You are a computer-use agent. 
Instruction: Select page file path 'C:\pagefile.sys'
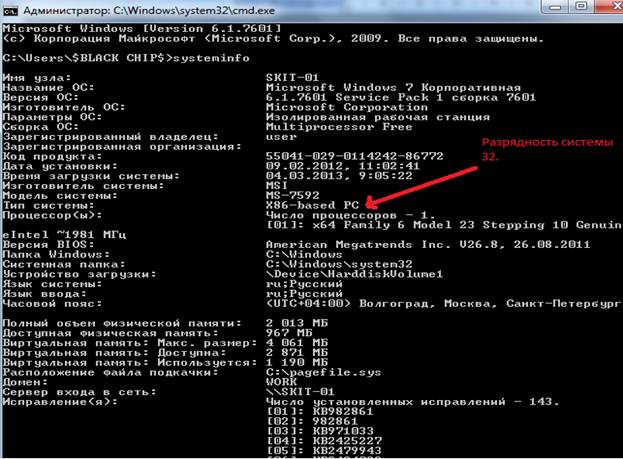click(x=323, y=372)
